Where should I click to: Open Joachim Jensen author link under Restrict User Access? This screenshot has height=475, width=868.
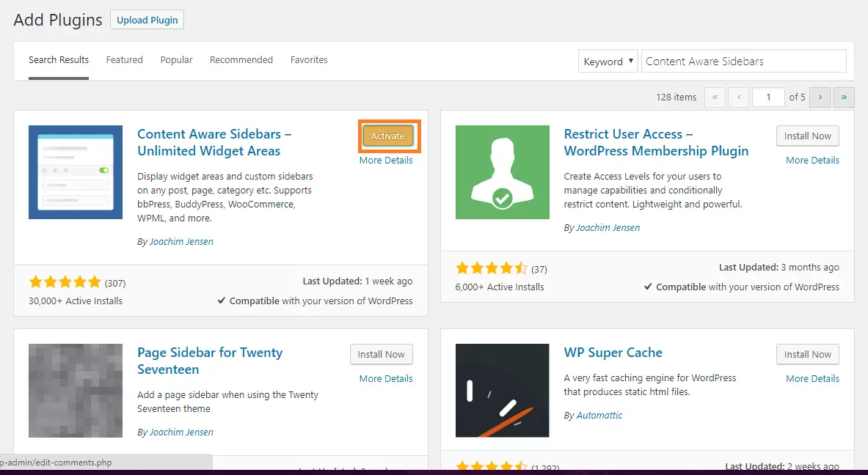pos(608,228)
